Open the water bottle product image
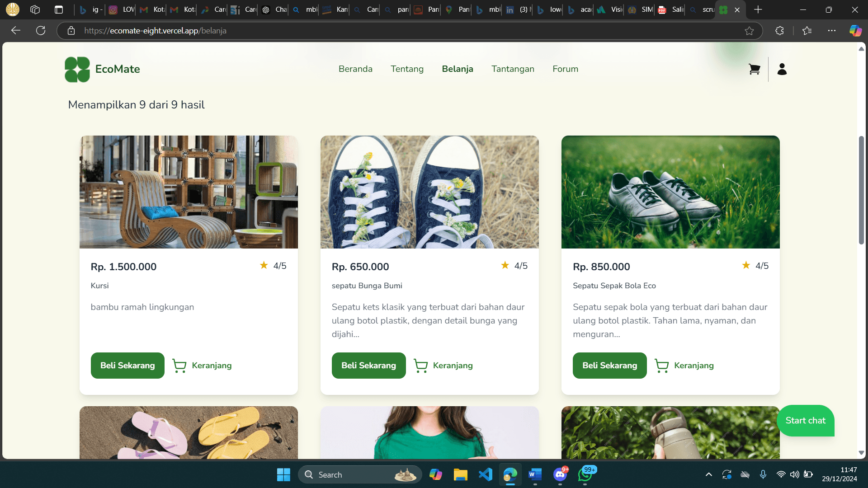The height and width of the screenshot is (488, 868). (x=670, y=432)
